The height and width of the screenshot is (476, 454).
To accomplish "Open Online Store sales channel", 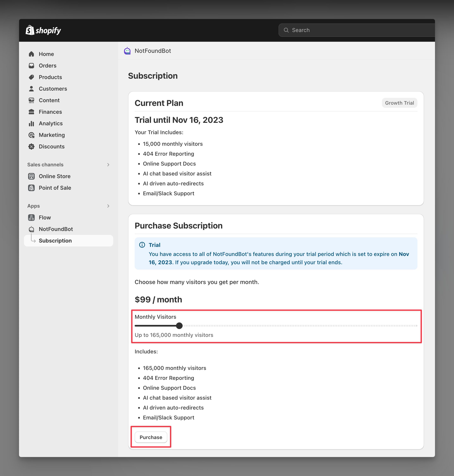I will (69, 176).
